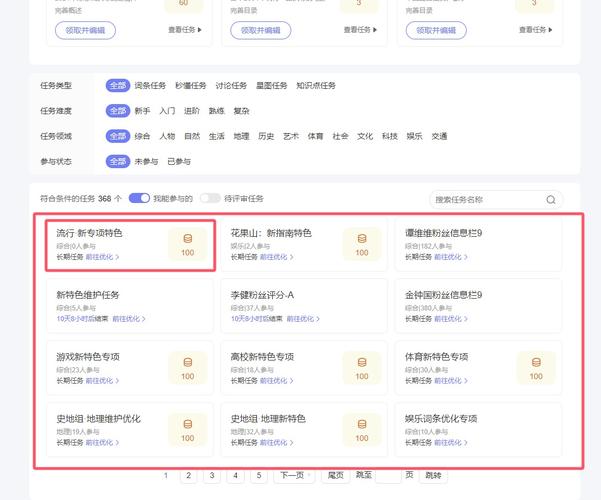Choose 进阶 difficulty
This screenshot has height=500, width=601.
pos(192,111)
